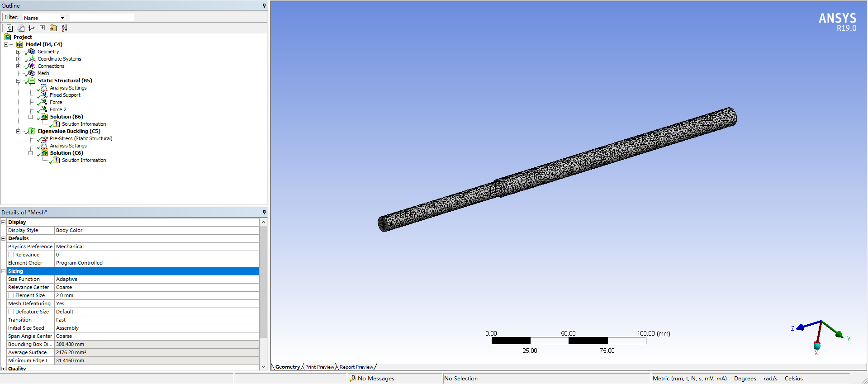The height and width of the screenshot is (384, 868).
Task: Click the Solution (B6) icon
Action: coord(44,117)
